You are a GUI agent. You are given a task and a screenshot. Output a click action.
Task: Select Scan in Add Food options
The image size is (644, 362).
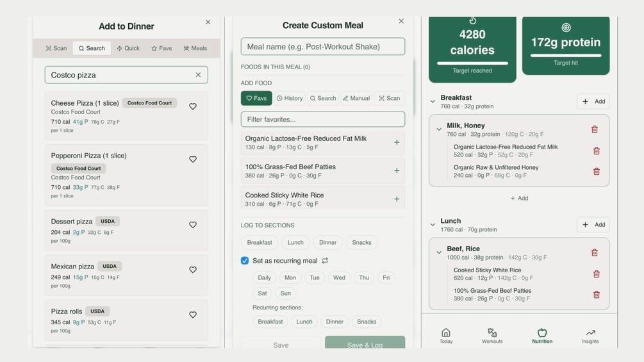coord(390,98)
